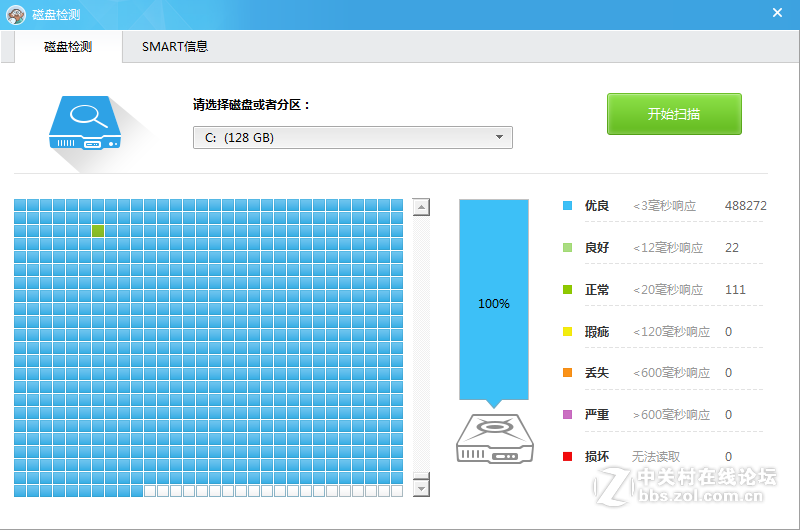Click the 优良 legend label
This screenshot has width=800, height=530.
click(x=597, y=206)
